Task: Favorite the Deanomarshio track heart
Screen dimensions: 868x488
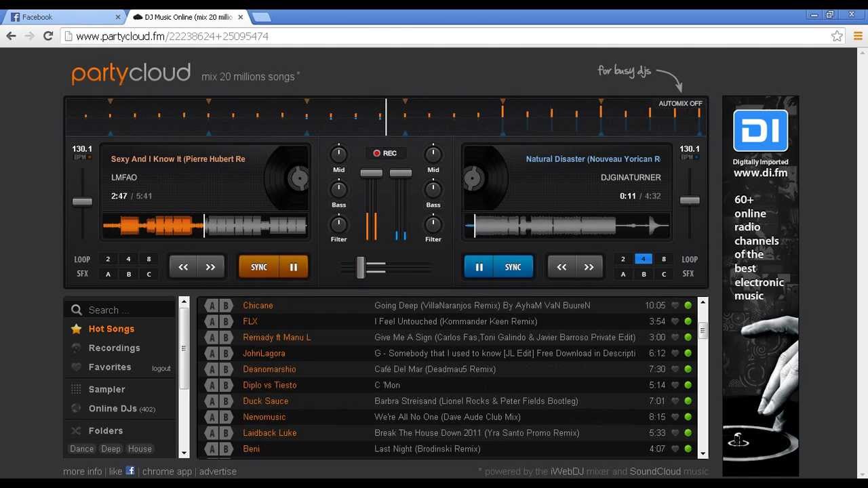Action: (x=675, y=369)
